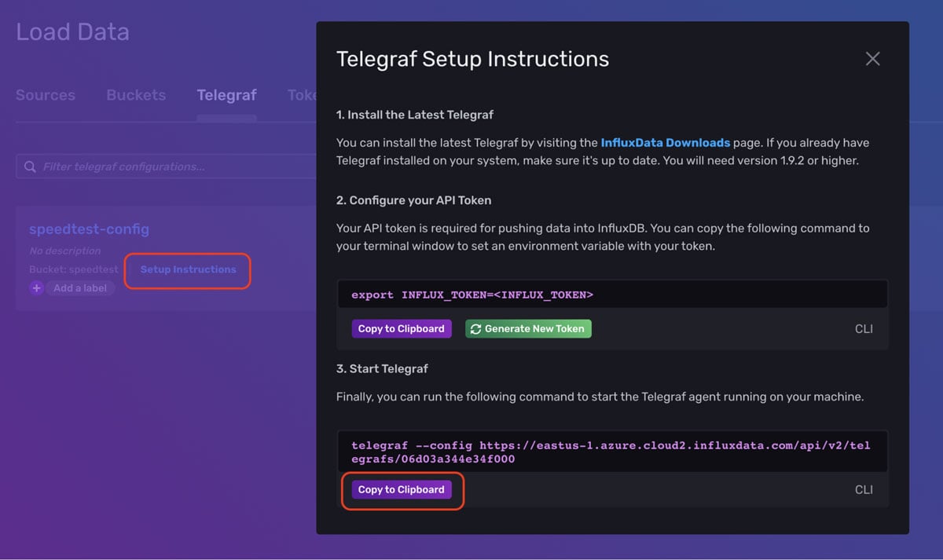Viewport: 943px width, 560px height.
Task: Open the speedtest-config configuration
Action: [x=89, y=229]
